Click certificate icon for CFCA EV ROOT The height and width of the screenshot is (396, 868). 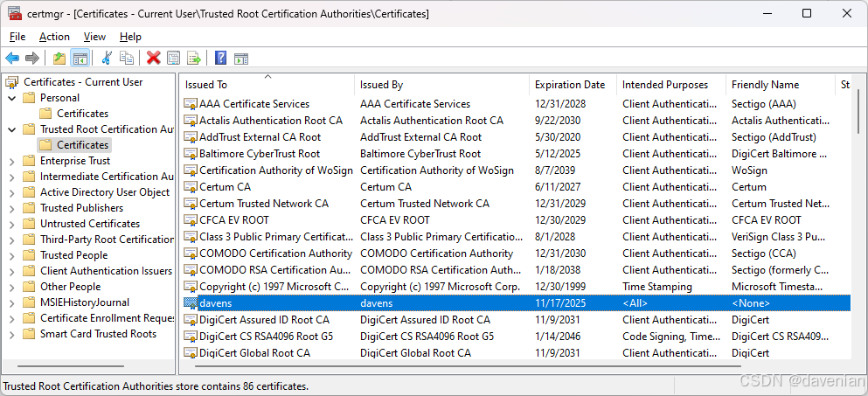[191, 220]
